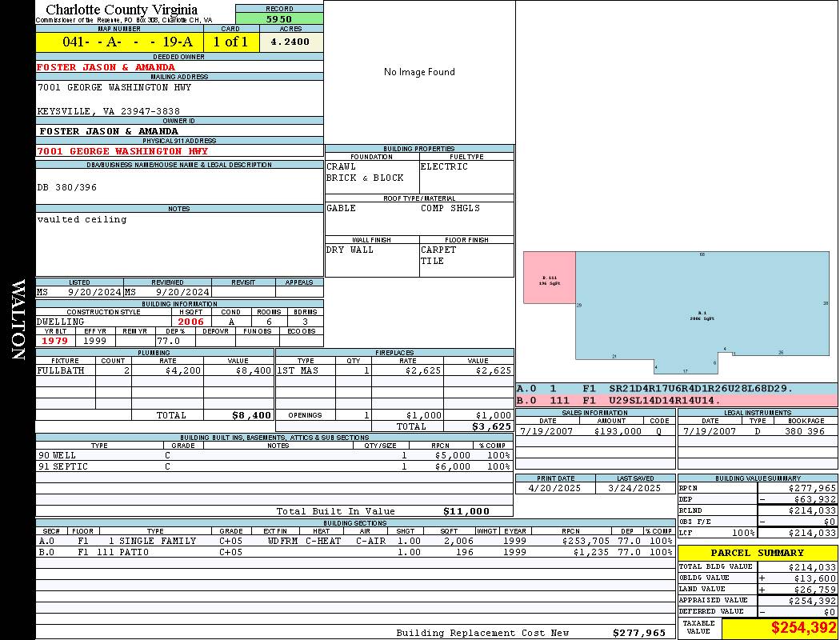
Task: Click the pink patio section in sketch
Action: click(549, 278)
